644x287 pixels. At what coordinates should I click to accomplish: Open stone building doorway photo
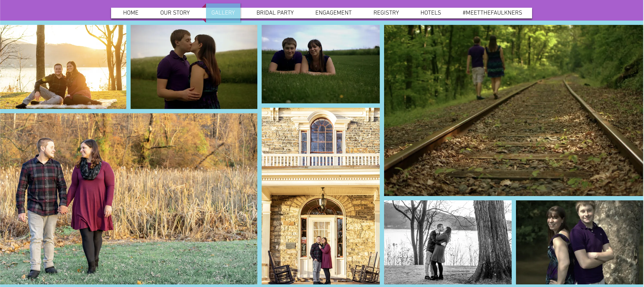click(320, 196)
